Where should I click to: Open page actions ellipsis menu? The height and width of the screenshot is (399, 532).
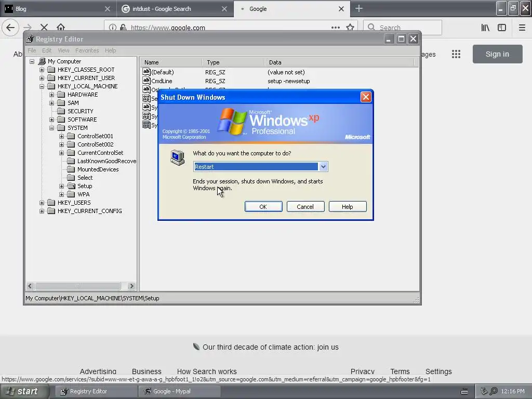(x=336, y=28)
